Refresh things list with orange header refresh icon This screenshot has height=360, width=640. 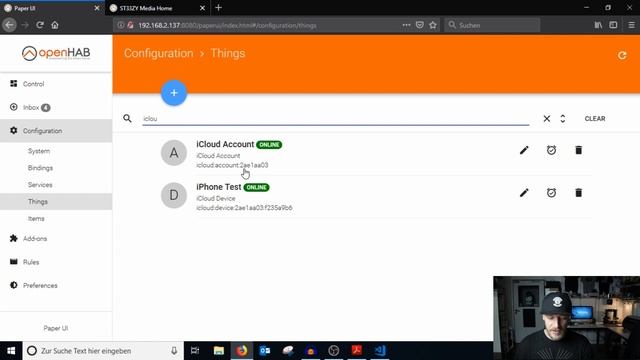pyautogui.click(x=622, y=55)
